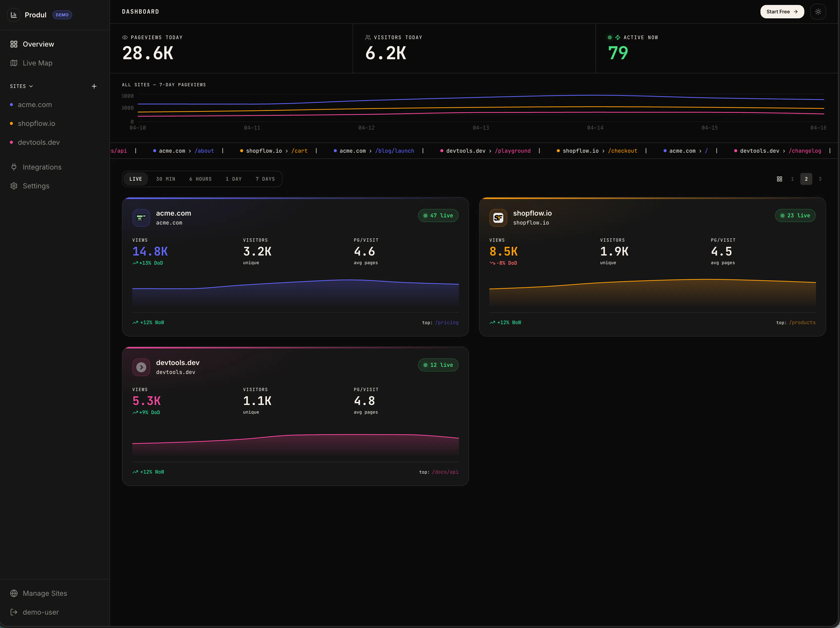840x628 pixels.
Task: Select the Live time range
Action: (x=136, y=179)
